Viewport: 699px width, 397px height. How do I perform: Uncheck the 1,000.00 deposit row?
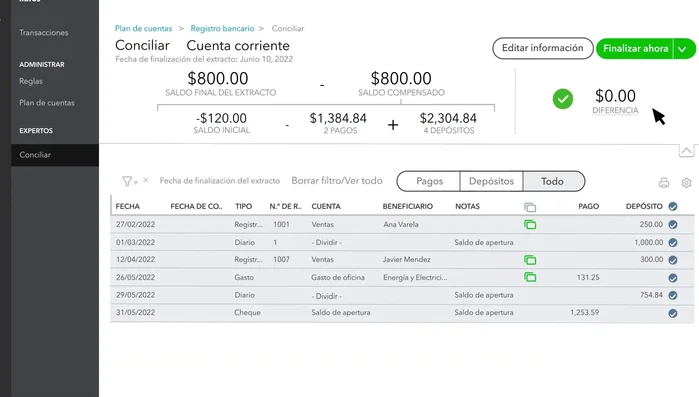673,242
